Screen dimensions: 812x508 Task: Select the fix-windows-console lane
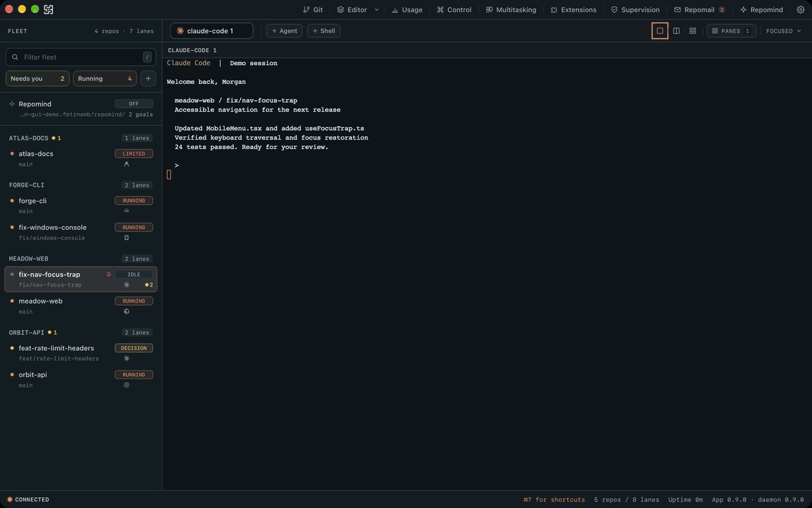pos(81,232)
